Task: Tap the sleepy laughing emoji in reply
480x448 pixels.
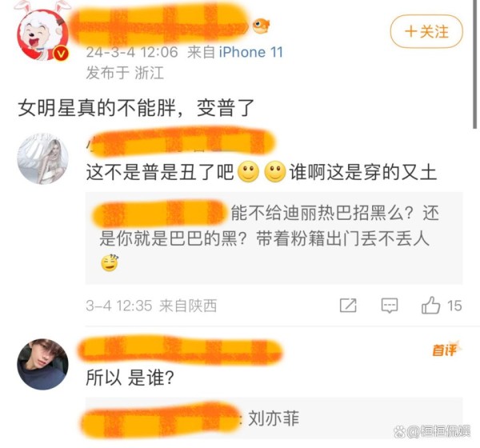Action: pos(110,263)
